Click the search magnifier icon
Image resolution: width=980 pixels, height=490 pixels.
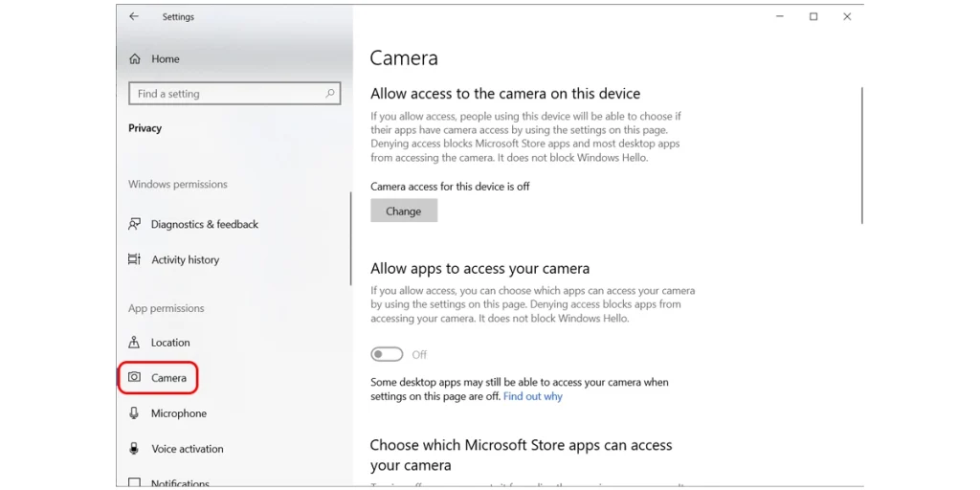(330, 94)
